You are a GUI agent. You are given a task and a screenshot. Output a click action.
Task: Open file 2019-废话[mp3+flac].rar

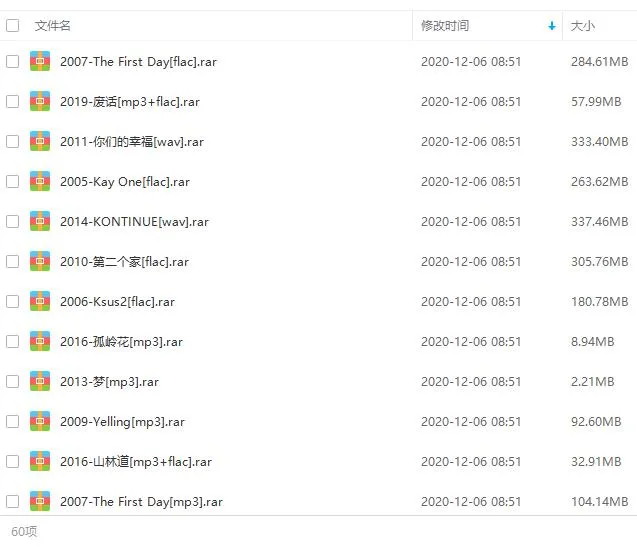130,102
